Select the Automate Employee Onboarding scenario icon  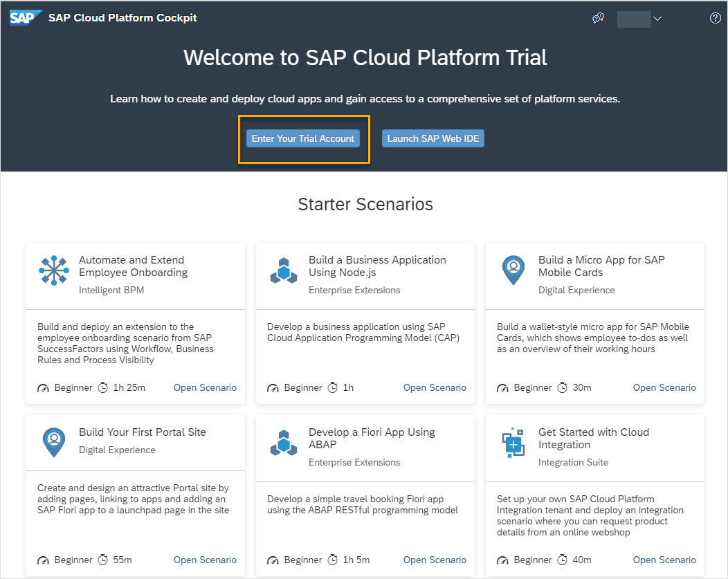click(54, 270)
